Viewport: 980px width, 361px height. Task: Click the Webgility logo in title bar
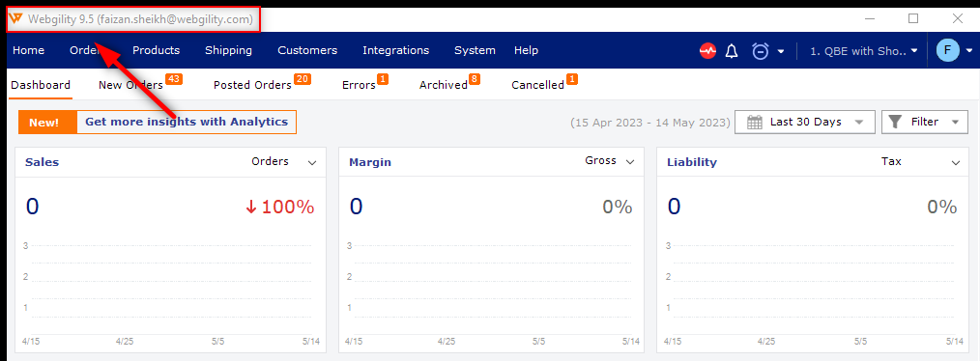(16, 19)
